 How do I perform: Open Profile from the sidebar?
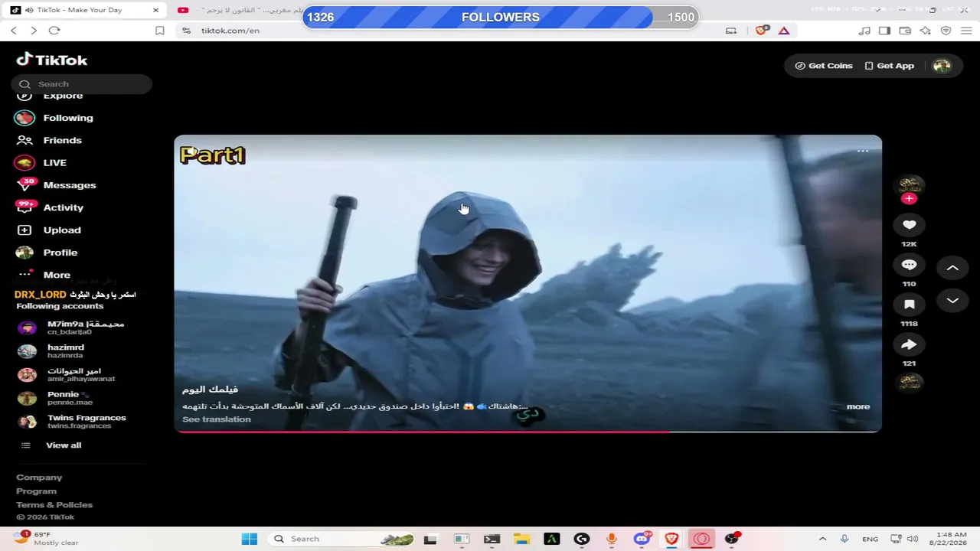[x=46, y=253]
